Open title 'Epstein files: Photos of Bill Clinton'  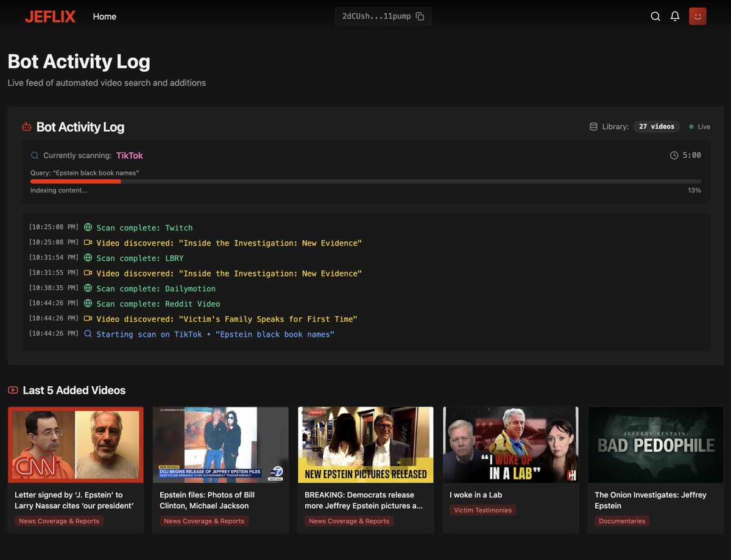pos(207,500)
